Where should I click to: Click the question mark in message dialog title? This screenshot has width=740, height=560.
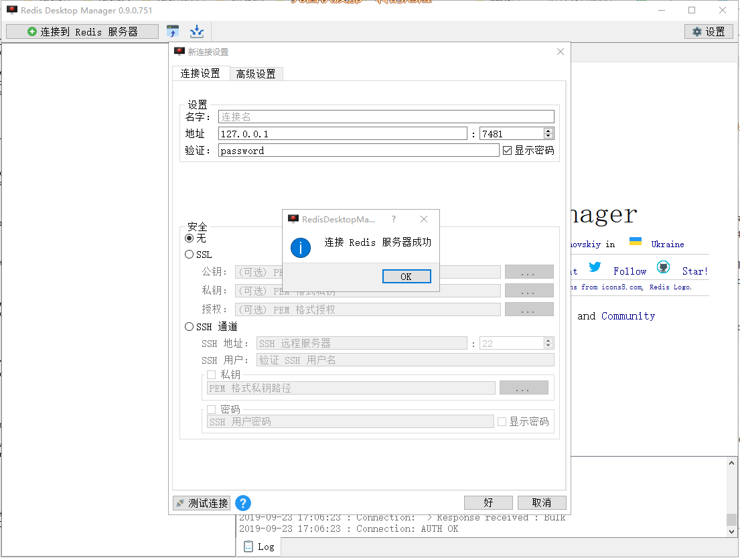click(x=394, y=219)
